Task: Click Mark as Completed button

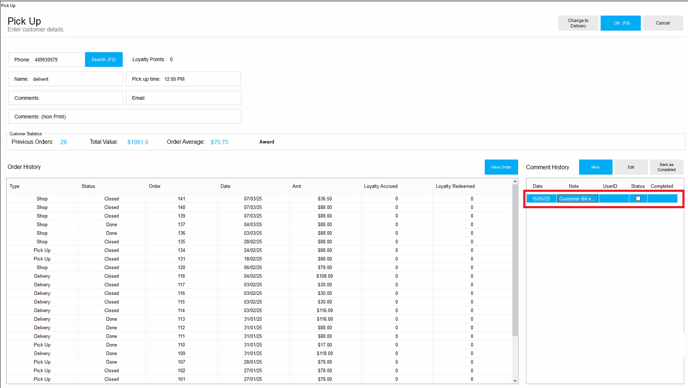Action: 666,167
